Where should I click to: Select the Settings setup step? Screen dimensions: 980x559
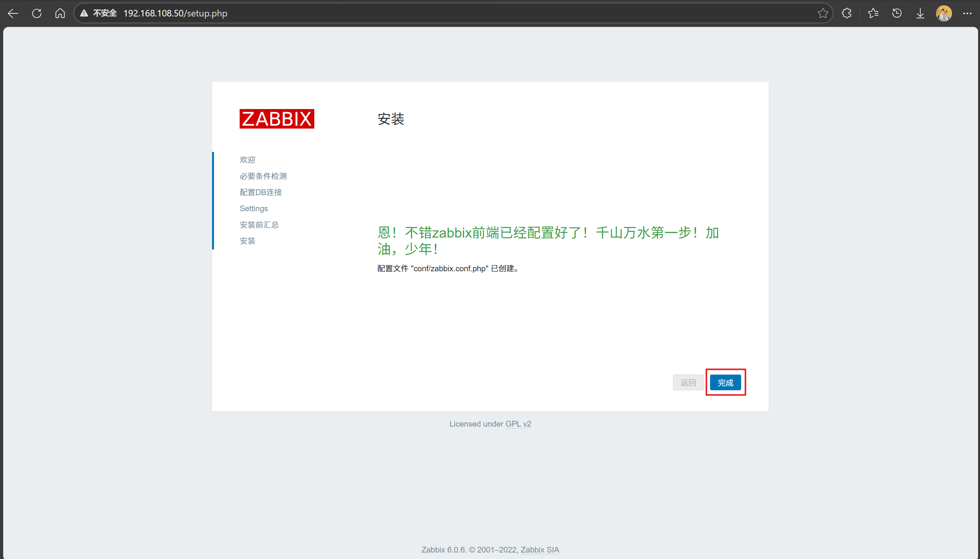coord(253,209)
